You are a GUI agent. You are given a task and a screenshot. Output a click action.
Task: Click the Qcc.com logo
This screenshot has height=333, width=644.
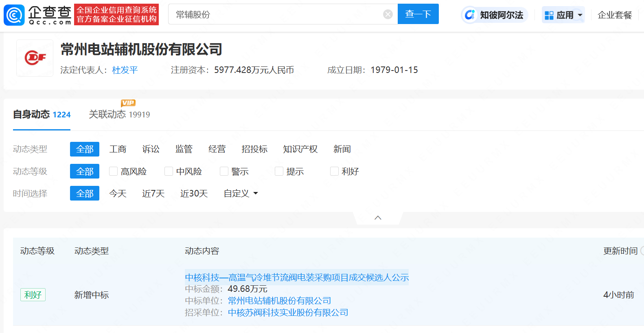click(x=37, y=15)
